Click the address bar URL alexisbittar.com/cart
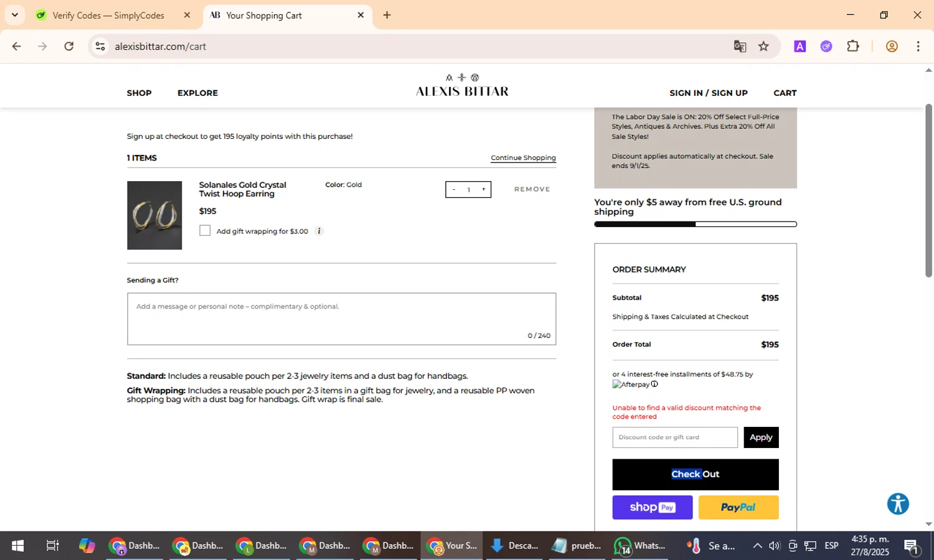The height and width of the screenshot is (560, 934). click(x=160, y=46)
